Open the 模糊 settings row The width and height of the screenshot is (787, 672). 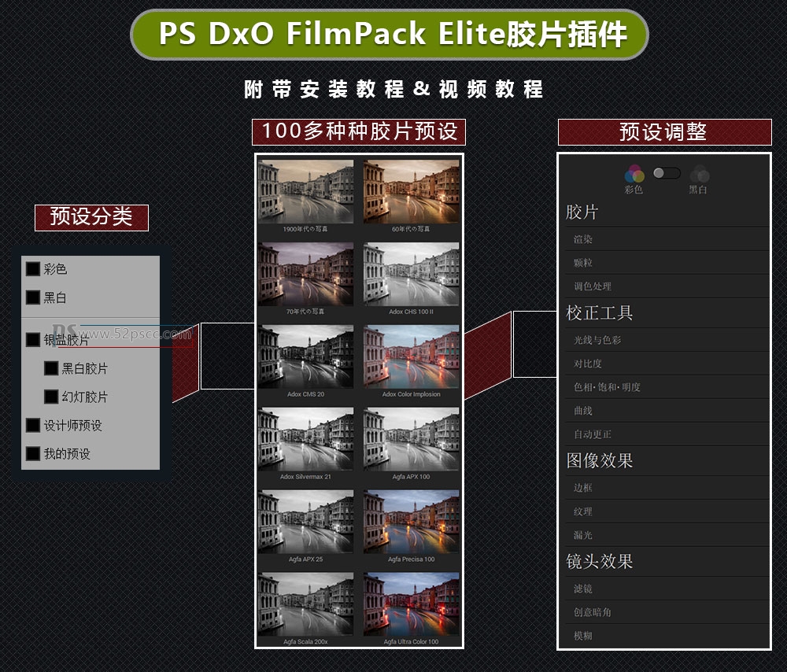667,635
